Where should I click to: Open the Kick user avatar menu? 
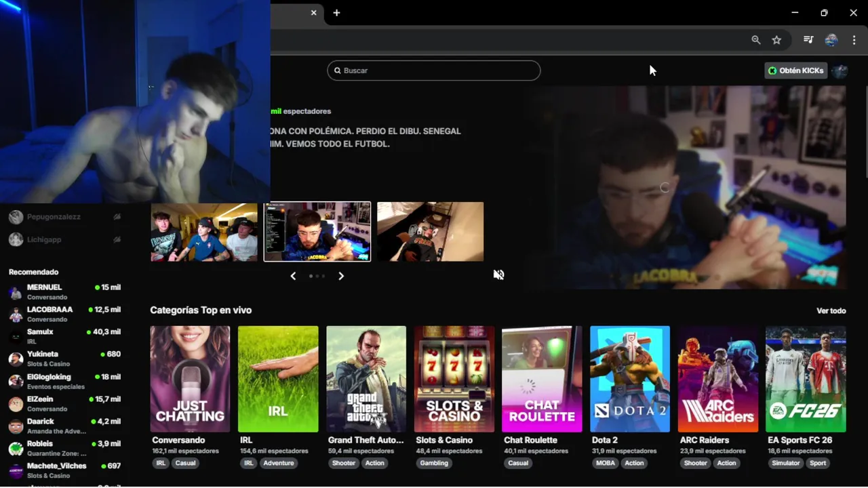pos(840,70)
